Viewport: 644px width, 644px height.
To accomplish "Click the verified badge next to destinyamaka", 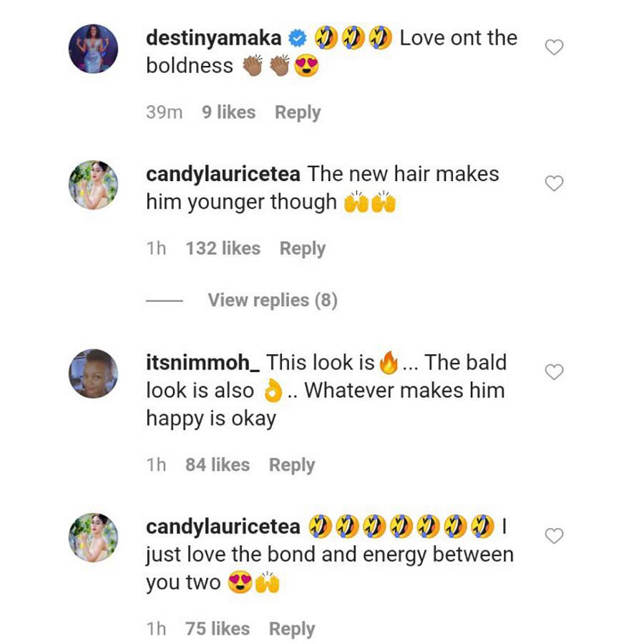I will pyautogui.click(x=298, y=39).
